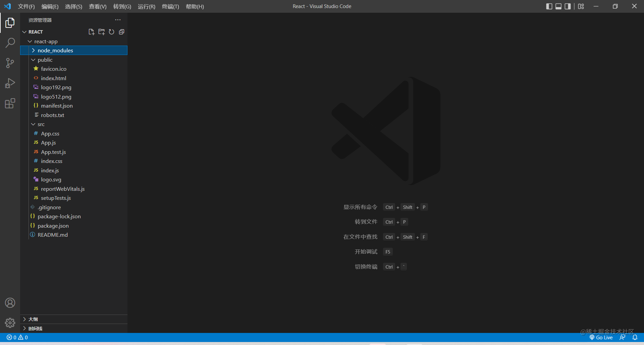Open the Customize Layout icon
This screenshot has width=644, height=345.
pyautogui.click(x=581, y=6)
